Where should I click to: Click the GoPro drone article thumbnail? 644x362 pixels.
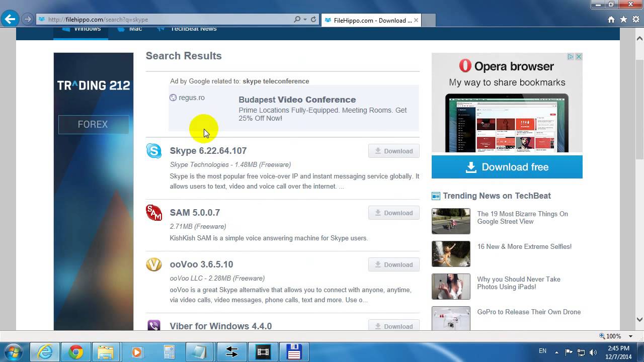(x=451, y=318)
